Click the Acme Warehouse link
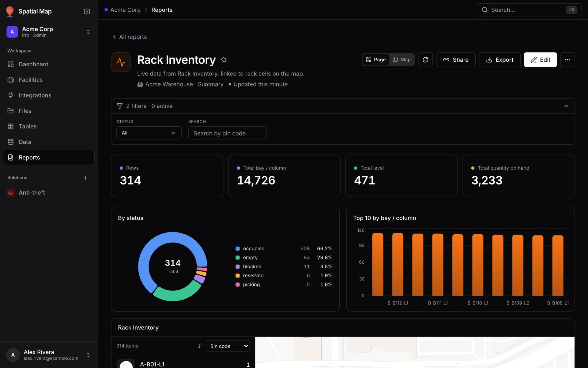The height and width of the screenshot is (368, 588). [x=165, y=84]
